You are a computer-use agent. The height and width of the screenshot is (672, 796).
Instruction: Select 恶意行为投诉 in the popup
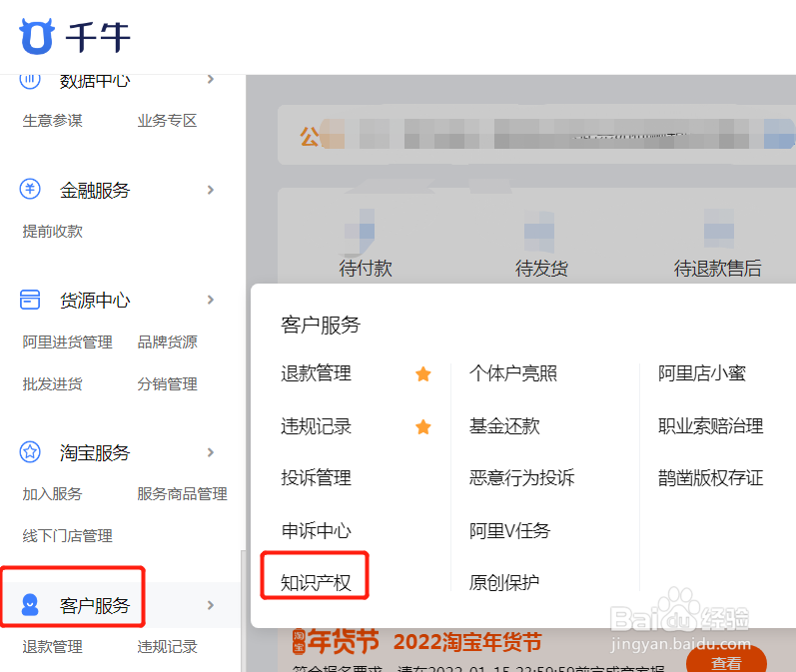pos(521,478)
